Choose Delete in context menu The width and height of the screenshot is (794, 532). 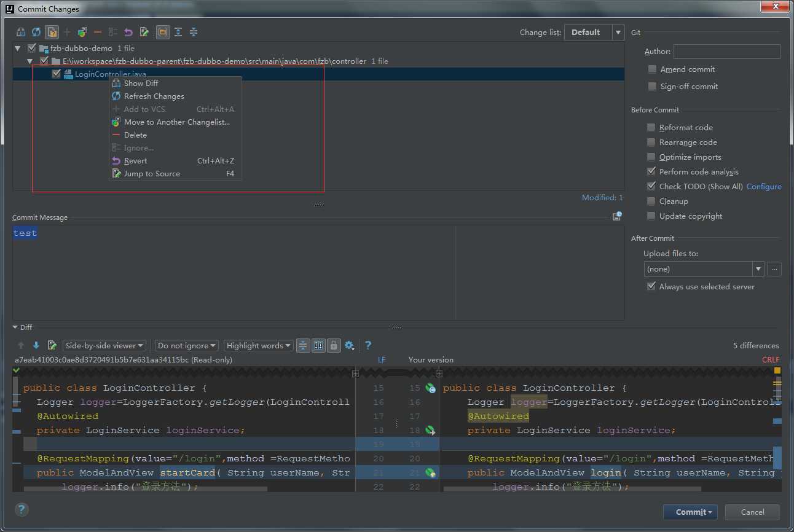click(175, 135)
